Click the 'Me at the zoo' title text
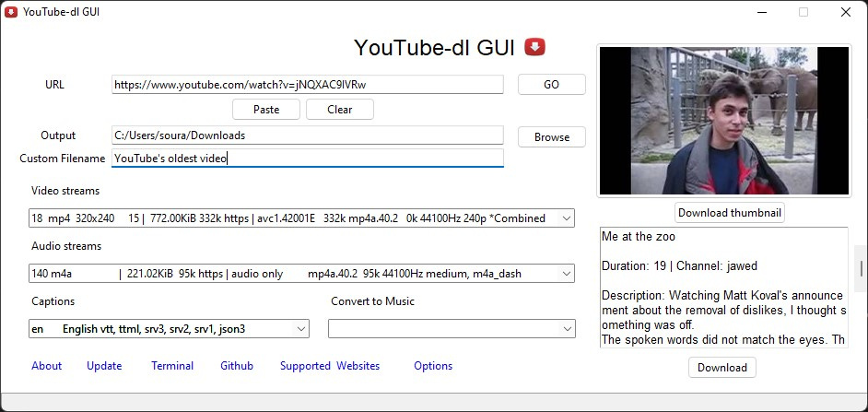Image resolution: width=868 pixels, height=412 pixels. coord(639,237)
